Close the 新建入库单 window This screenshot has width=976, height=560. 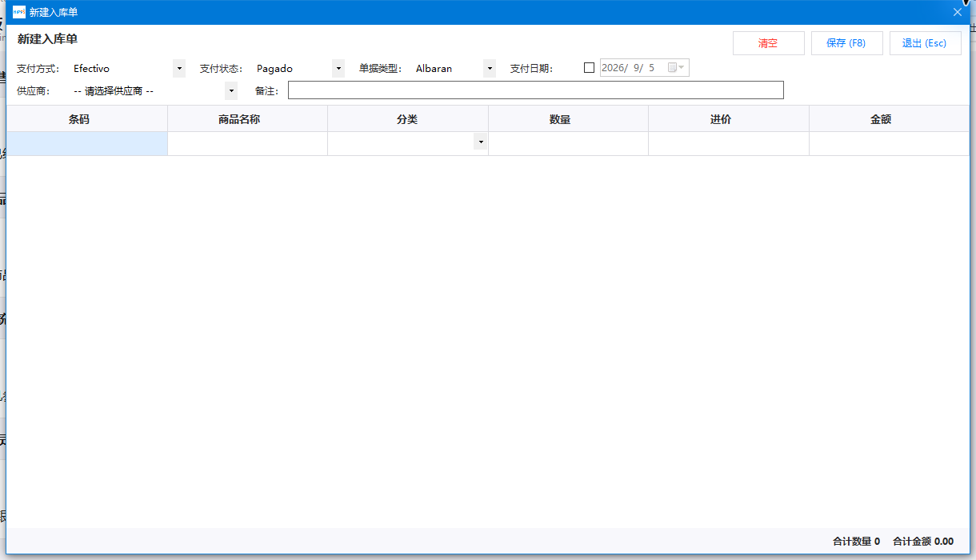point(958,12)
